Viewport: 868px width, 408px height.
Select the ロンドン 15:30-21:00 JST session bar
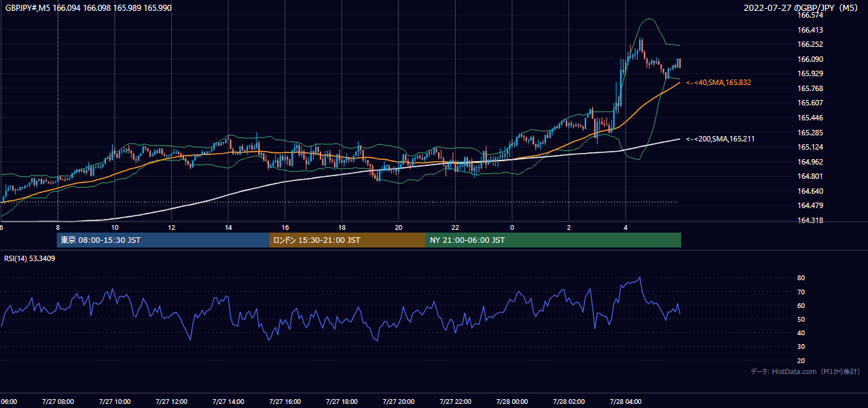click(348, 240)
